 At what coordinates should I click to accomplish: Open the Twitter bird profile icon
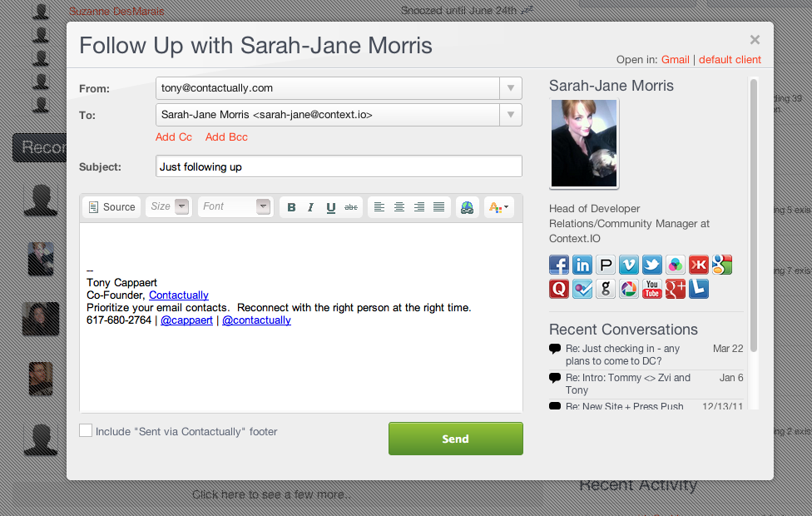pyautogui.click(x=652, y=265)
